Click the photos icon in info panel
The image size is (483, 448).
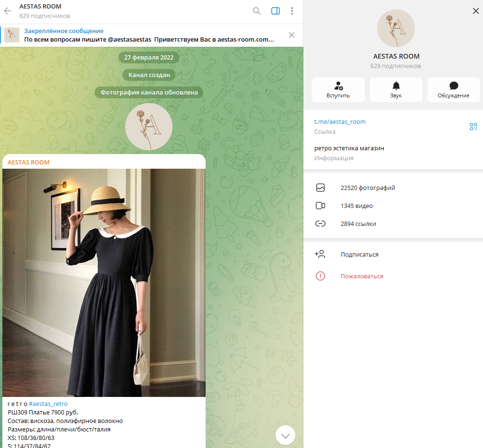click(x=320, y=188)
